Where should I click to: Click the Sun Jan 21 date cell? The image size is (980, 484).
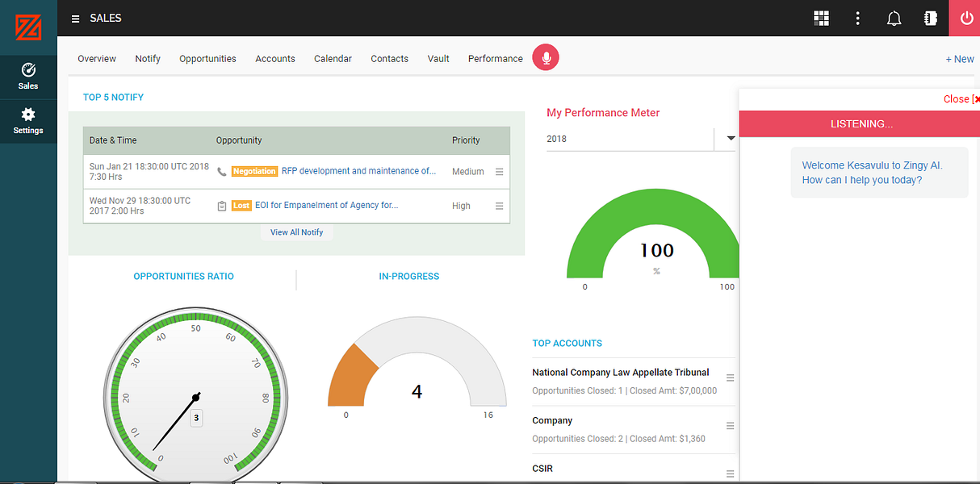coord(149,172)
